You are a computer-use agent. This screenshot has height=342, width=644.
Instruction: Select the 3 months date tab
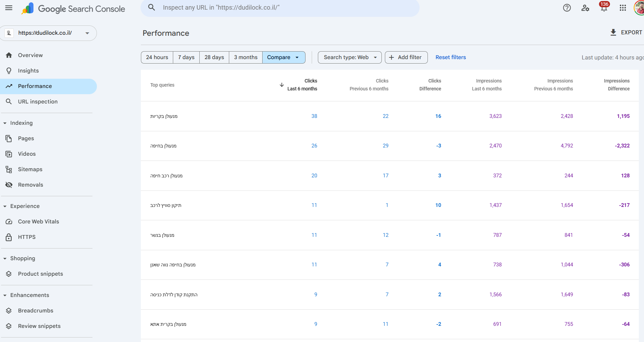[x=245, y=57]
